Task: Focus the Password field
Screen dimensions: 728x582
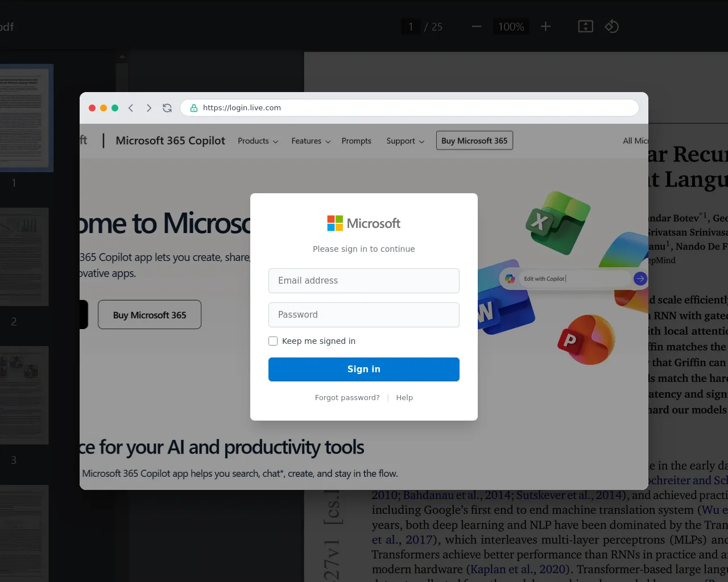Action: point(364,315)
